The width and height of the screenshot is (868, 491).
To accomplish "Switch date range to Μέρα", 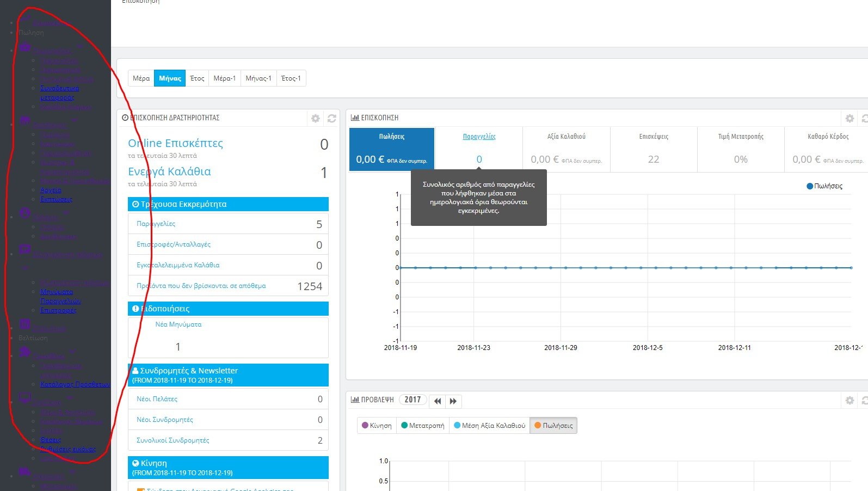I will 141,78.
